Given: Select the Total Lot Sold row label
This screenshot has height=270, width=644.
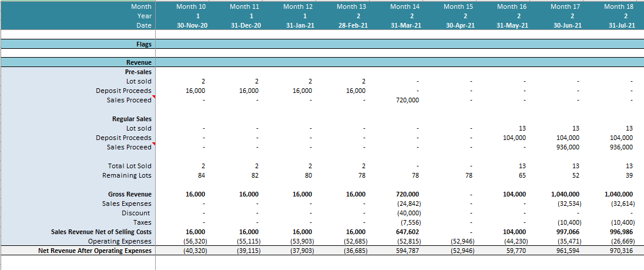Looking at the screenshot, I should pyautogui.click(x=129, y=166).
